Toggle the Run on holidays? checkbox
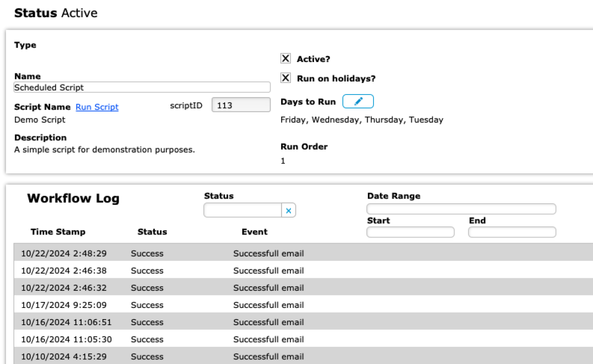593x364 pixels. point(286,78)
